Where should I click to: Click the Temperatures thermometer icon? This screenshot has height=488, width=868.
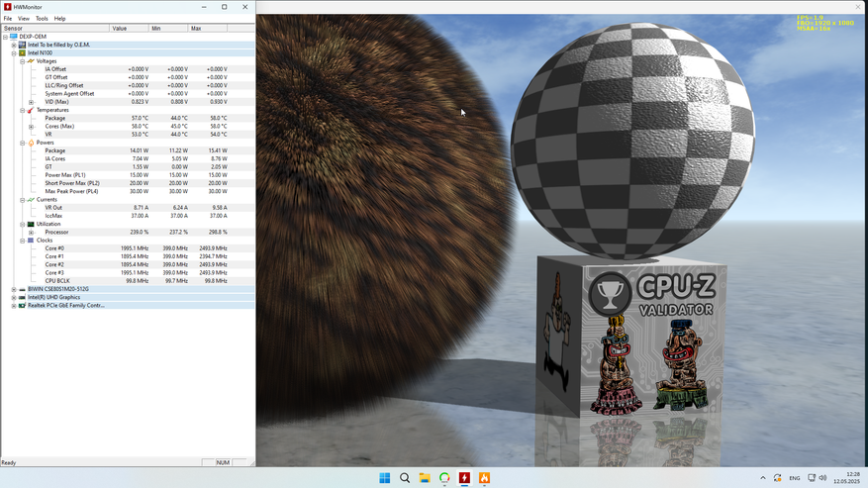click(x=31, y=110)
